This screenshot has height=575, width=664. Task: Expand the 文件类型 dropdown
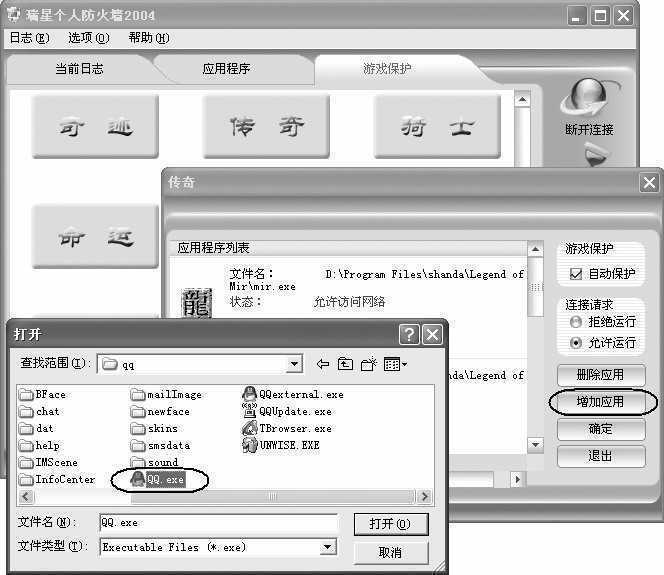pyautogui.click(x=328, y=547)
